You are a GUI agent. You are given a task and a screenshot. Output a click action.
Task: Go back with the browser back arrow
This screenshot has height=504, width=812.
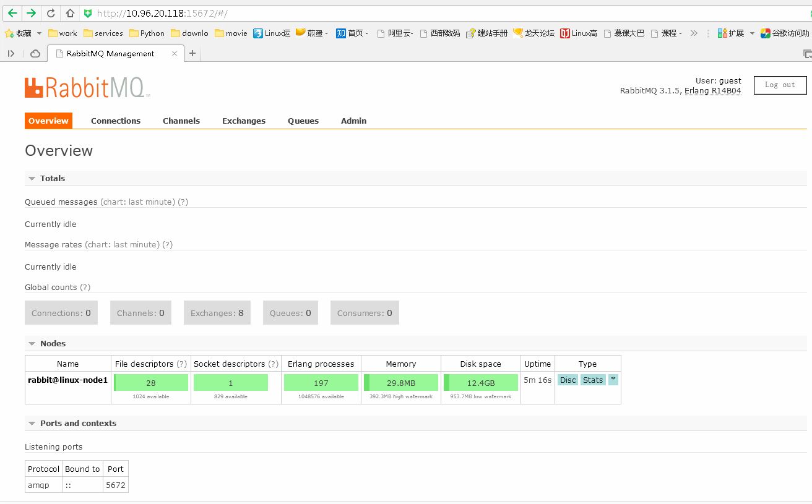tap(12, 13)
